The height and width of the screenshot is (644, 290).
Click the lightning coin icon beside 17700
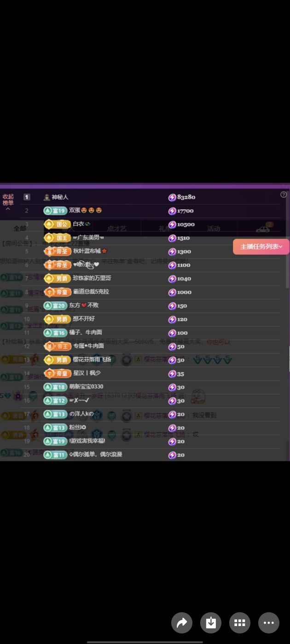click(x=172, y=211)
